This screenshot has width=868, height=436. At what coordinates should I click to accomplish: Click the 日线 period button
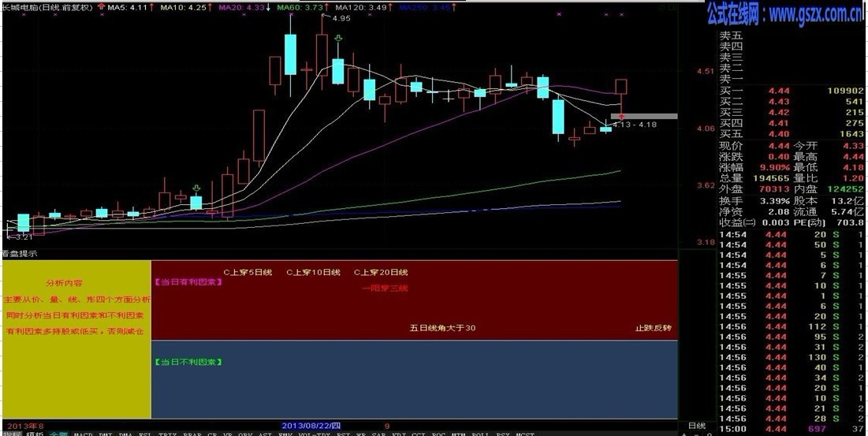[x=696, y=426]
